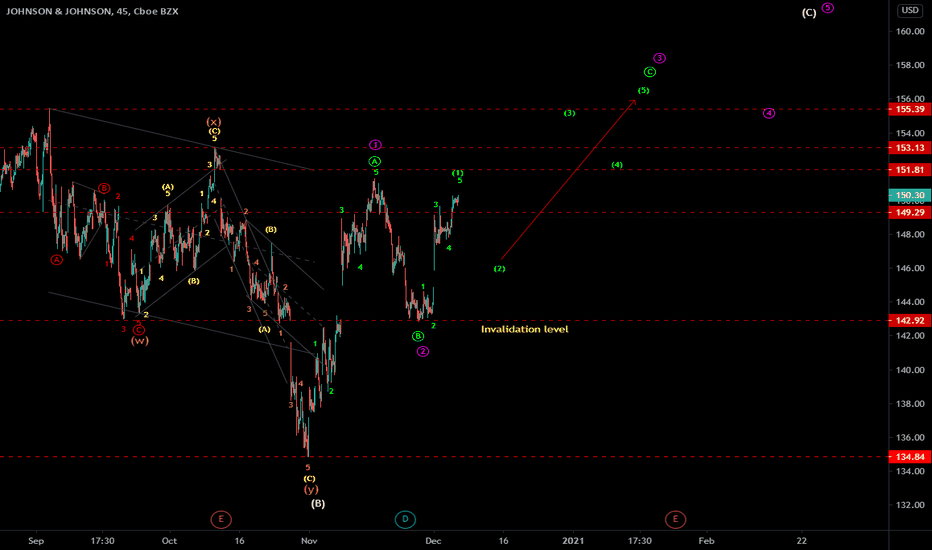Select the green circled C label
Image resolution: width=932 pixels, height=550 pixels.
650,72
